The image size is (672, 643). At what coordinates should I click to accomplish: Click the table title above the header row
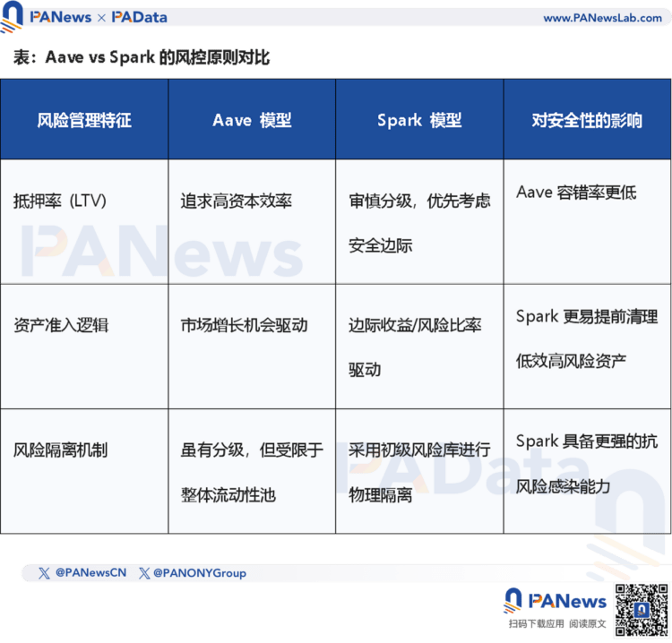(x=142, y=58)
